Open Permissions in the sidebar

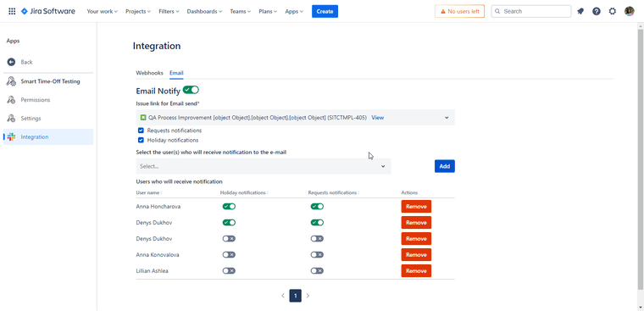(x=36, y=100)
